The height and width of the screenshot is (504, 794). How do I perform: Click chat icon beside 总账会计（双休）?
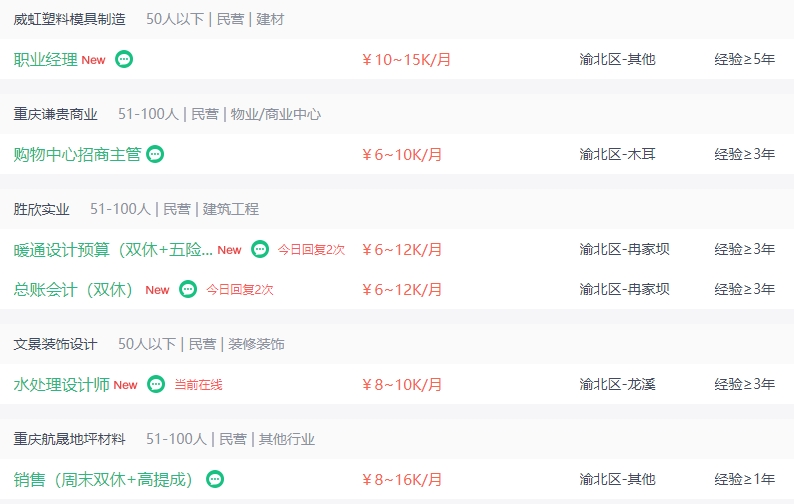coord(188,289)
